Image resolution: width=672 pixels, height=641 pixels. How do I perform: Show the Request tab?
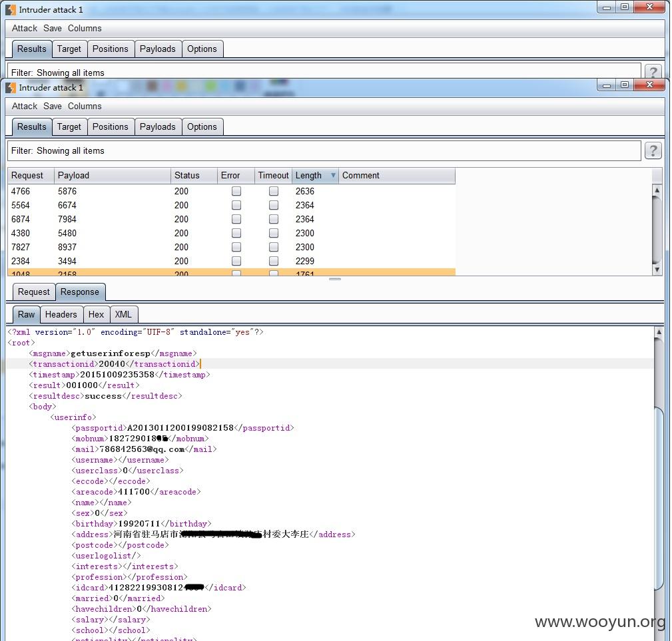34,292
